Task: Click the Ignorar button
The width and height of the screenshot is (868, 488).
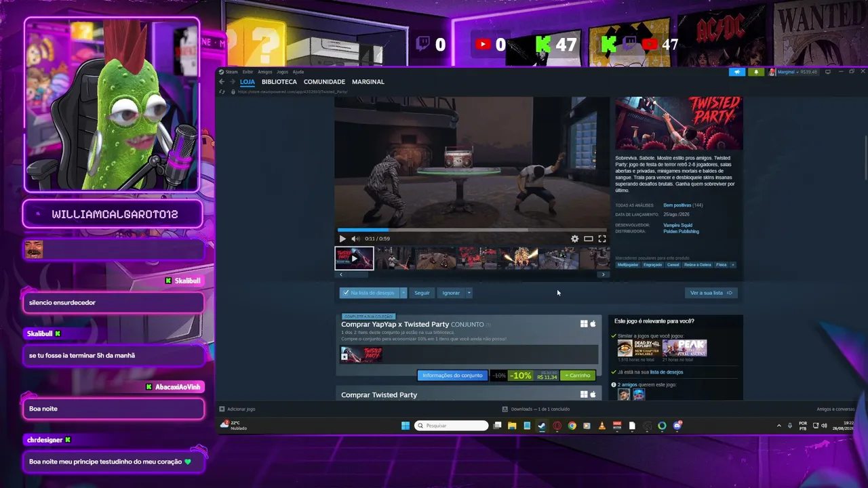Action: [451, 293]
